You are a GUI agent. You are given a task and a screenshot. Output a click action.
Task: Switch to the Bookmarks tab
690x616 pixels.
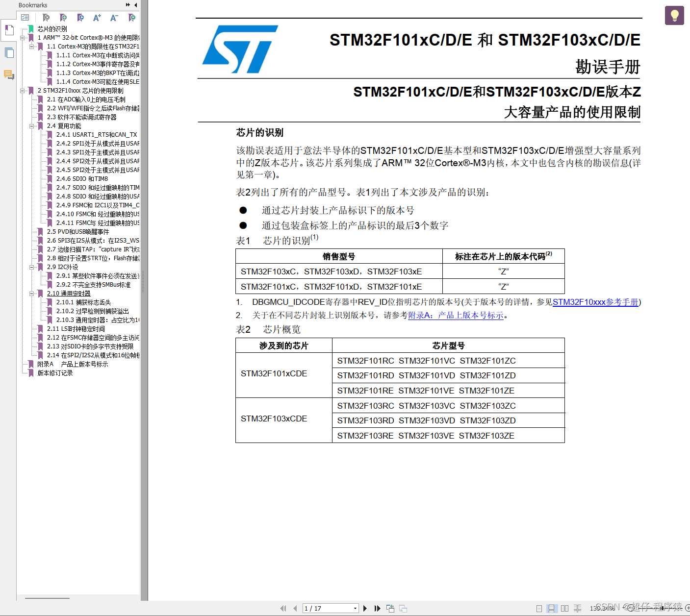tap(9, 30)
